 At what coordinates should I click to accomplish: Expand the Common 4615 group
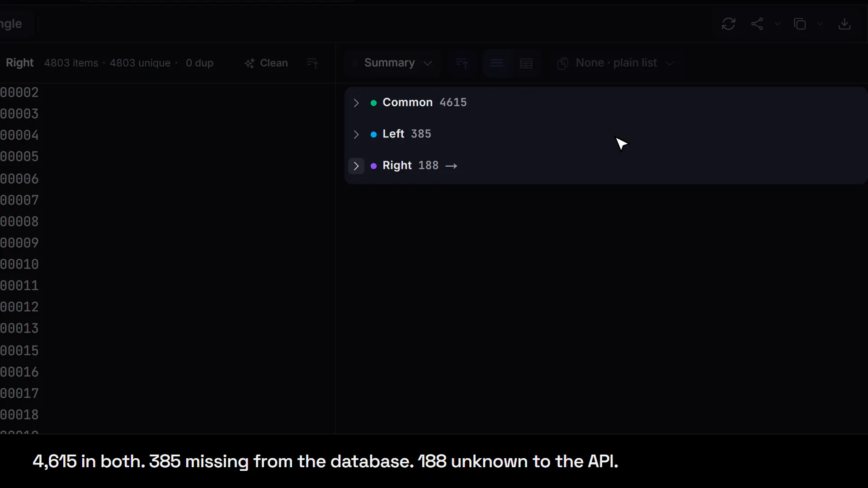pos(356,103)
